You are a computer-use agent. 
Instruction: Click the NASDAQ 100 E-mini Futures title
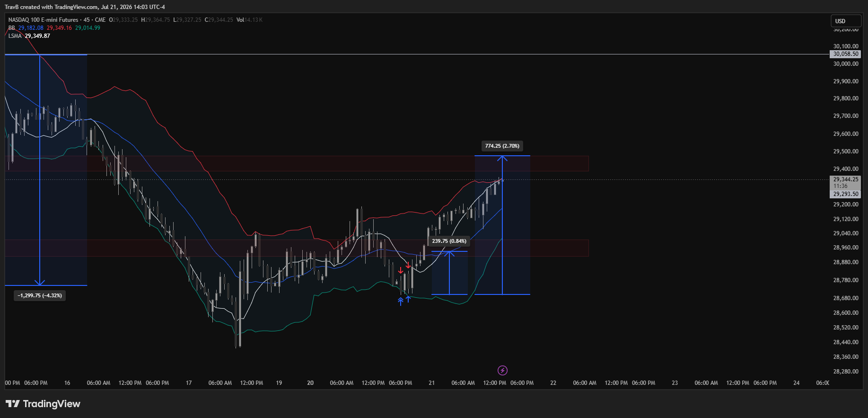pos(43,20)
